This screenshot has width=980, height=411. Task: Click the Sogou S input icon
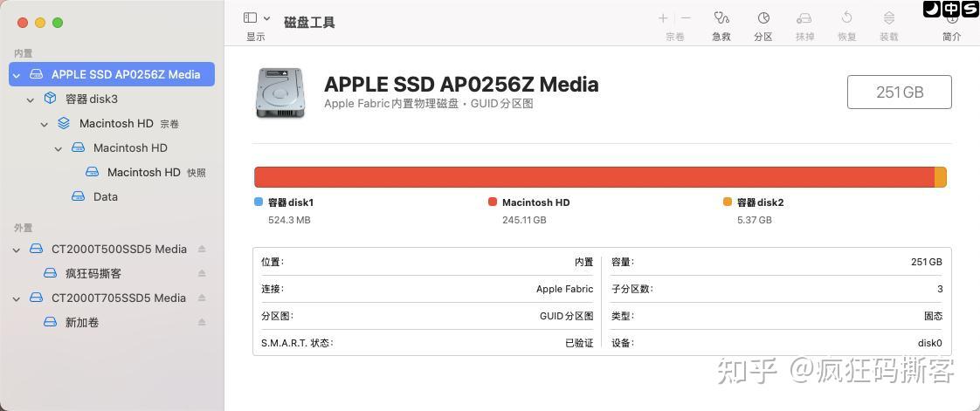pyautogui.click(x=970, y=9)
